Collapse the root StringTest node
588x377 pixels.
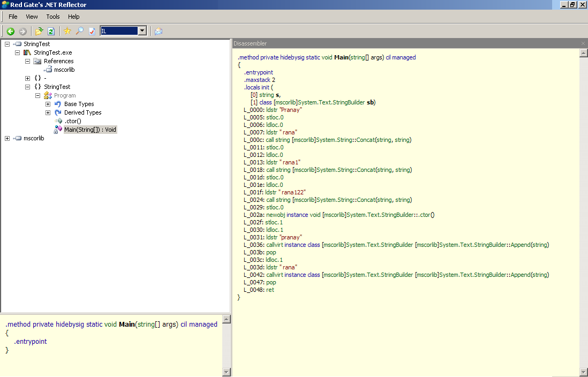(x=7, y=44)
